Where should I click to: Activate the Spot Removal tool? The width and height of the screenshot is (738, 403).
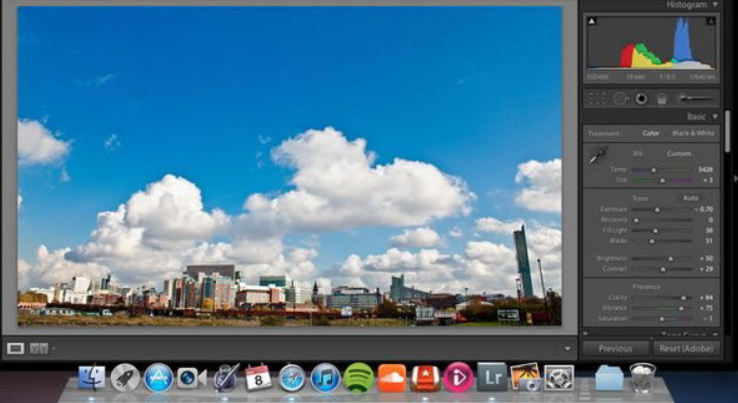[x=619, y=98]
